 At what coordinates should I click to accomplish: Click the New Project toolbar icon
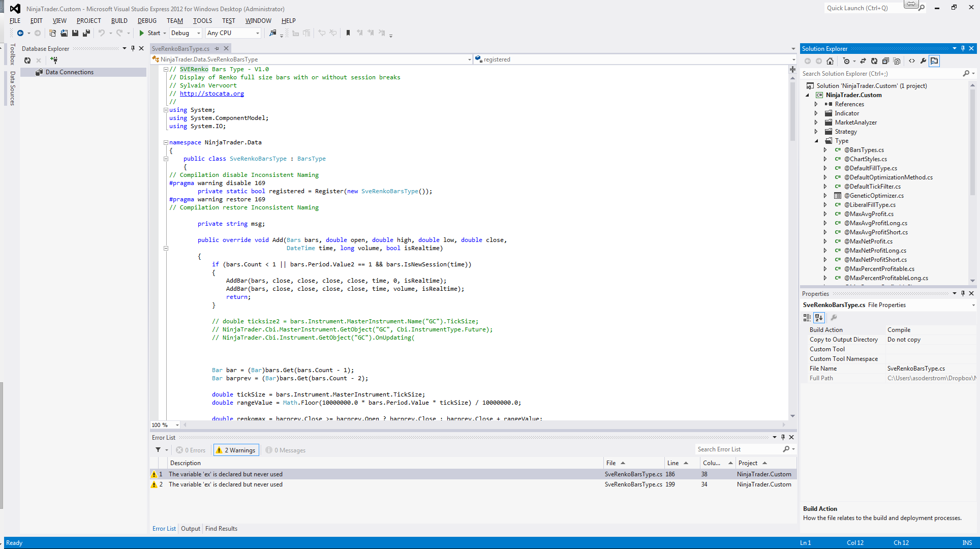coord(52,33)
